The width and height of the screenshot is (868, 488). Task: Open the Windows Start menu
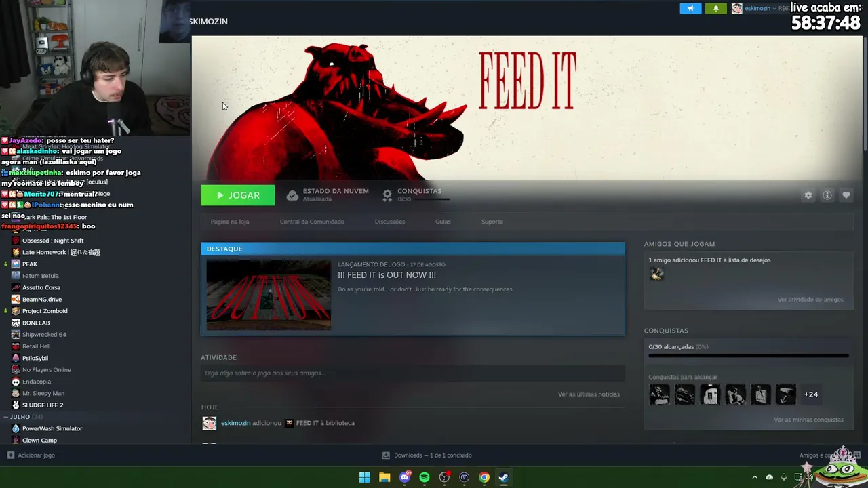click(x=364, y=477)
